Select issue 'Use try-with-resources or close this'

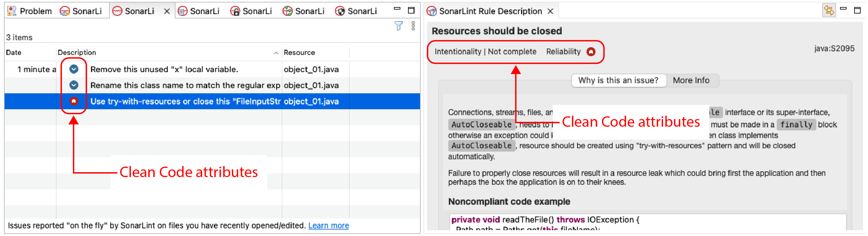coord(185,101)
